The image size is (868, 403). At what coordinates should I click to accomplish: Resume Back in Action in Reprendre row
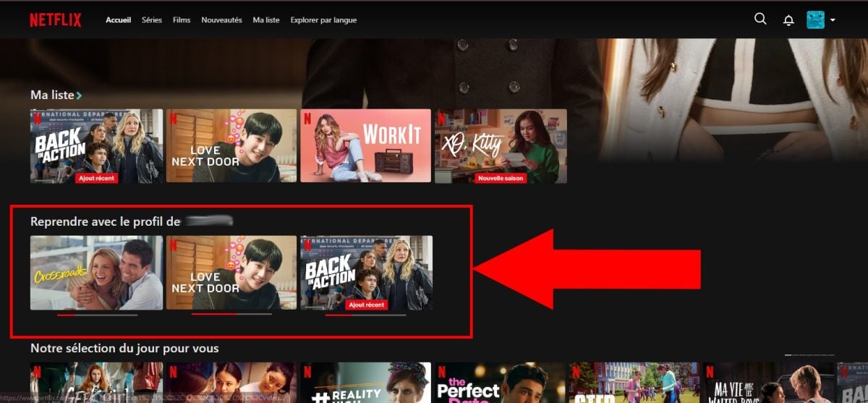point(366,273)
